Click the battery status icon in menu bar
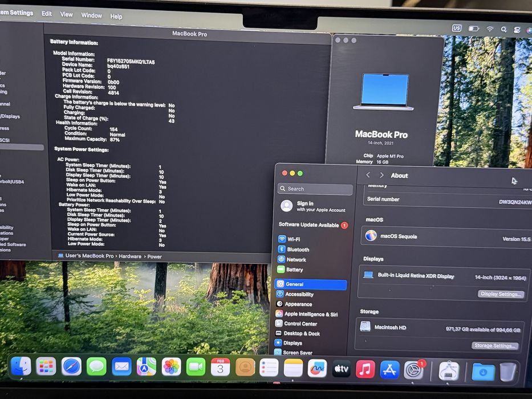This screenshot has height=399, width=532. click(x=474, y=29)
